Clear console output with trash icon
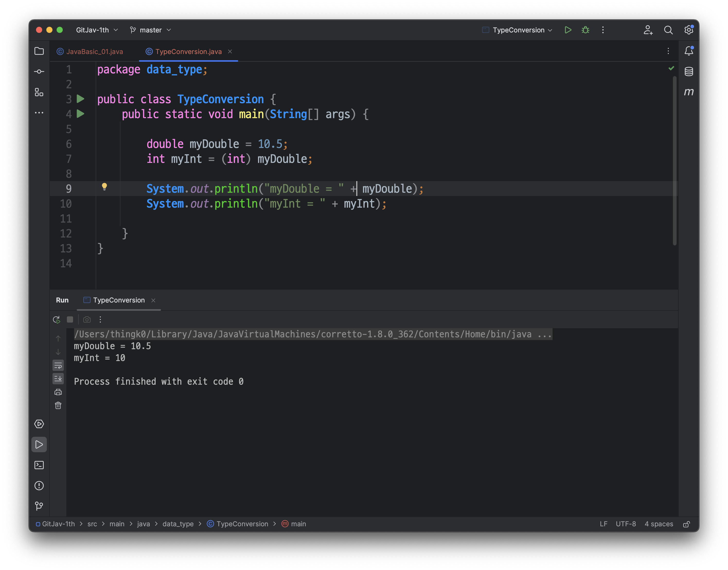The height and width of the screenshot is (570, 728). [x=58, y=405]
